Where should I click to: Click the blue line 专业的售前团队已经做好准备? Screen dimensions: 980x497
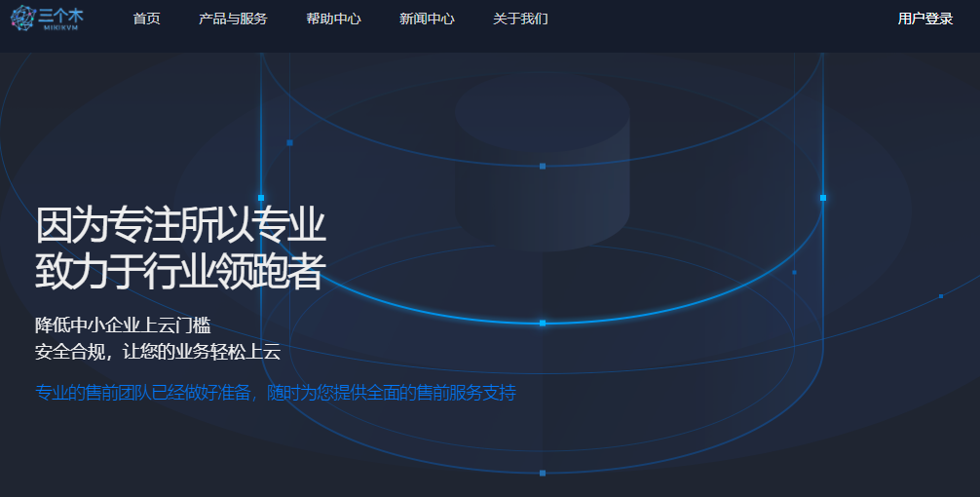coord(276,393)
